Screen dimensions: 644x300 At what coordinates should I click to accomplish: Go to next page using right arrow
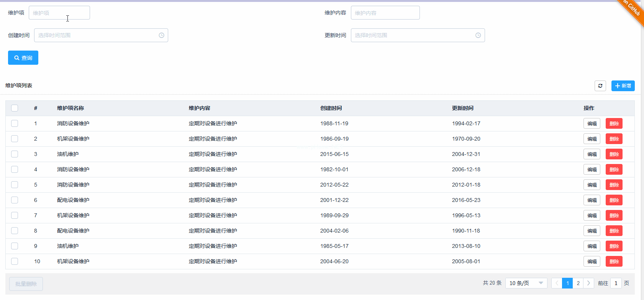click(588, 283)
